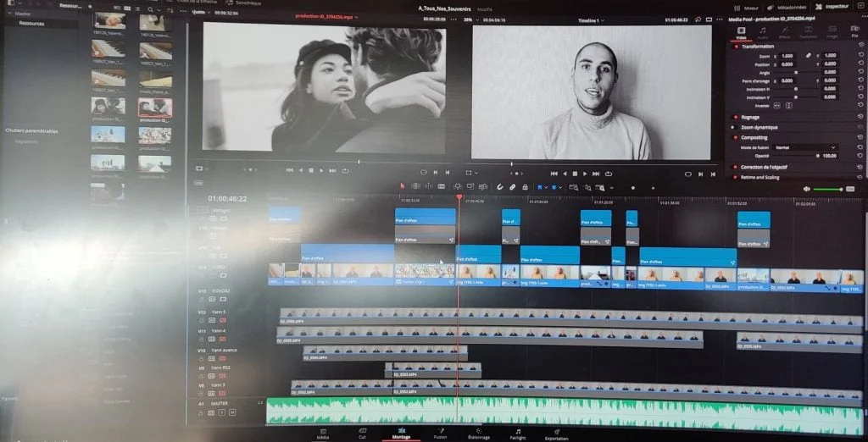Stop playback in the timeline viewer
Image resolution: width=868 pixels, height=442 pixels.
coord(575,173)
